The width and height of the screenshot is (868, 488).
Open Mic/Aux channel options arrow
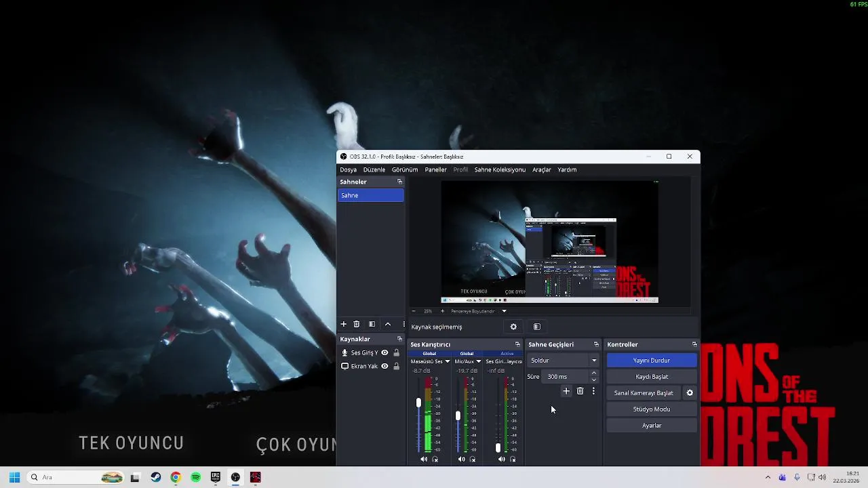(478, 361)
